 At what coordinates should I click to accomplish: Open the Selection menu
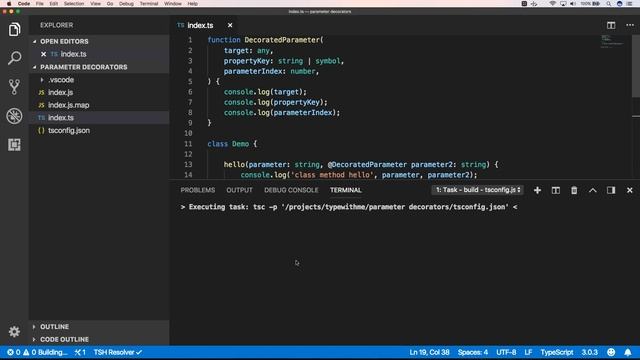(x=74, y=4)
